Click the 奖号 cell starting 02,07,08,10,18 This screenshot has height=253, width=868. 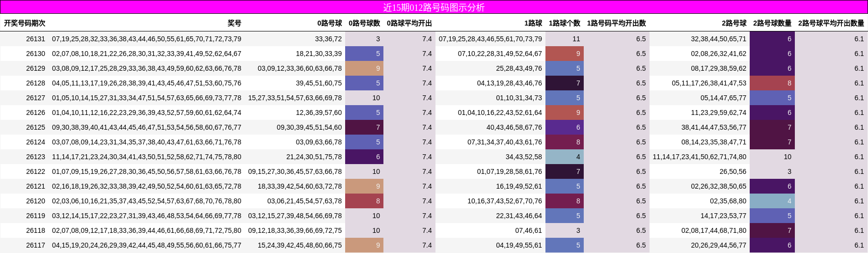click(x=147, y=54)
